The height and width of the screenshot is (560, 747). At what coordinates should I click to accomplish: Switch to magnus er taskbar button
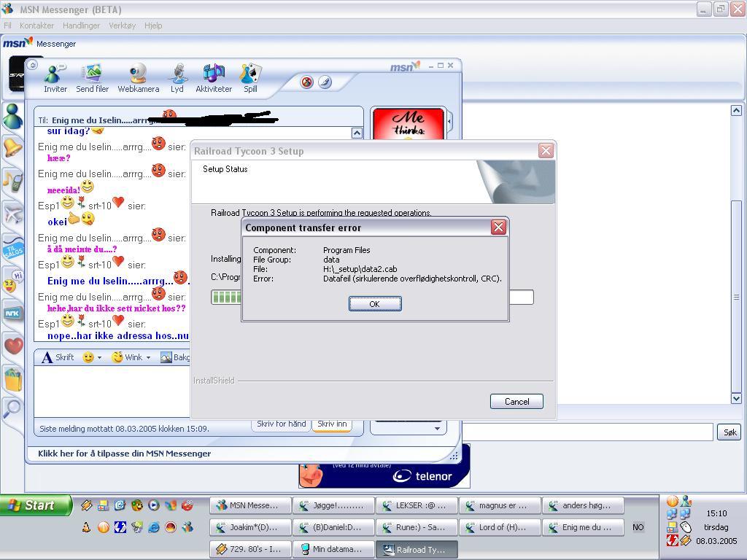(x=500, y=505)
